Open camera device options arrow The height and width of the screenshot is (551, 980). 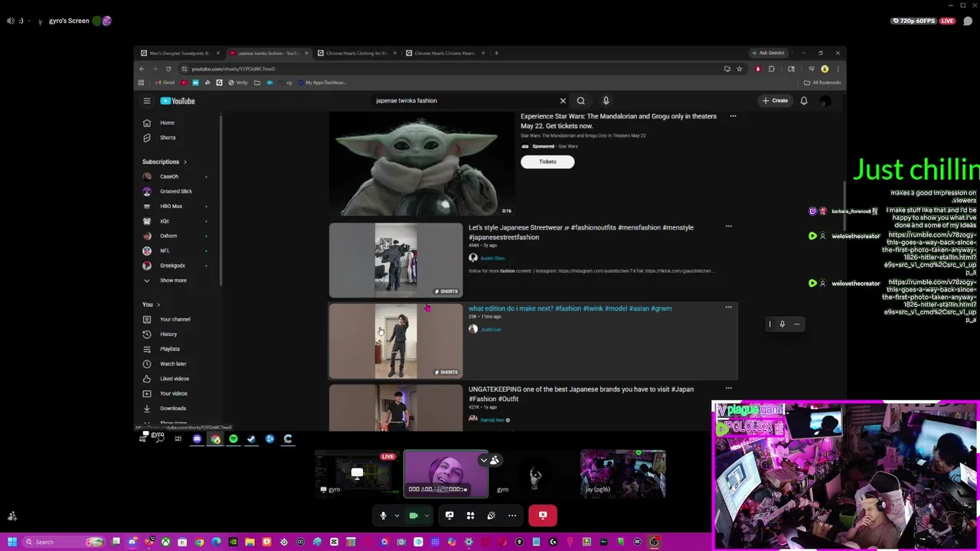click(x=426, y=515)
